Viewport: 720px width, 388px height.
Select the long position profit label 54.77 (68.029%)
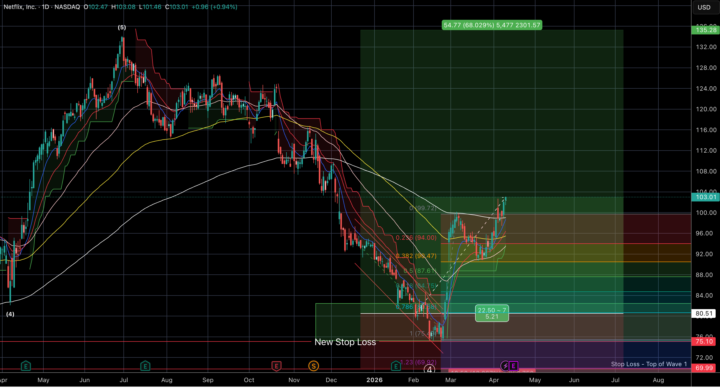[492, 25]
